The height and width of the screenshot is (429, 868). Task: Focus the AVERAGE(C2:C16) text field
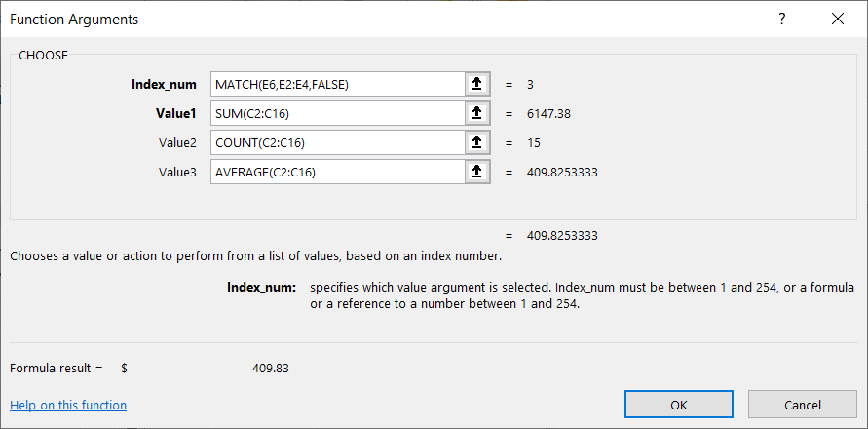pyautogui.click(x=336, y=173)
